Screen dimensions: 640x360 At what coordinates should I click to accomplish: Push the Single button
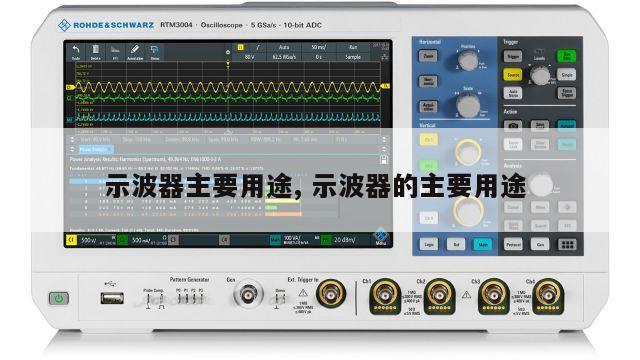[567, 75]
